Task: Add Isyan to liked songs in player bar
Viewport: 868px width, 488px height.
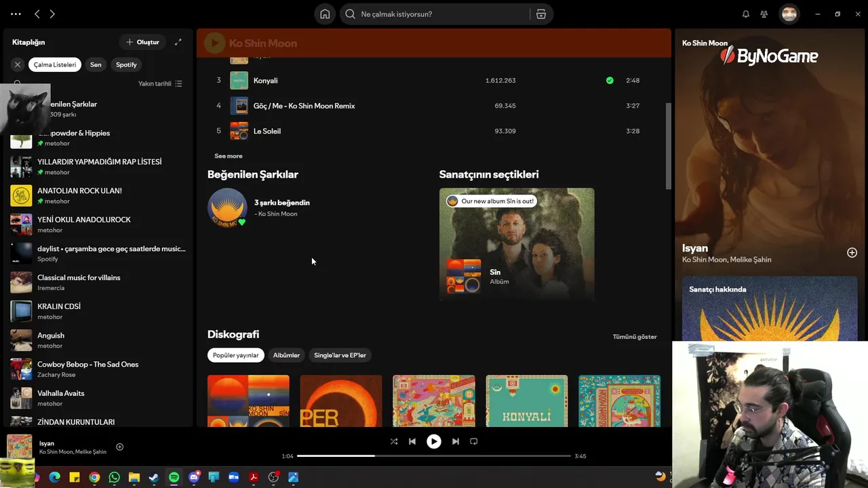Action: tap(119, 447)
